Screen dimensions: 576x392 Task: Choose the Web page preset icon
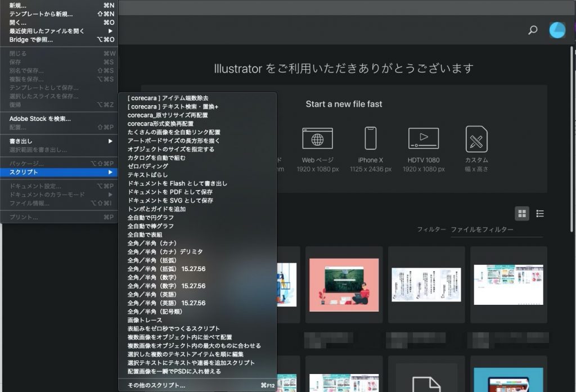pos(317,138)
